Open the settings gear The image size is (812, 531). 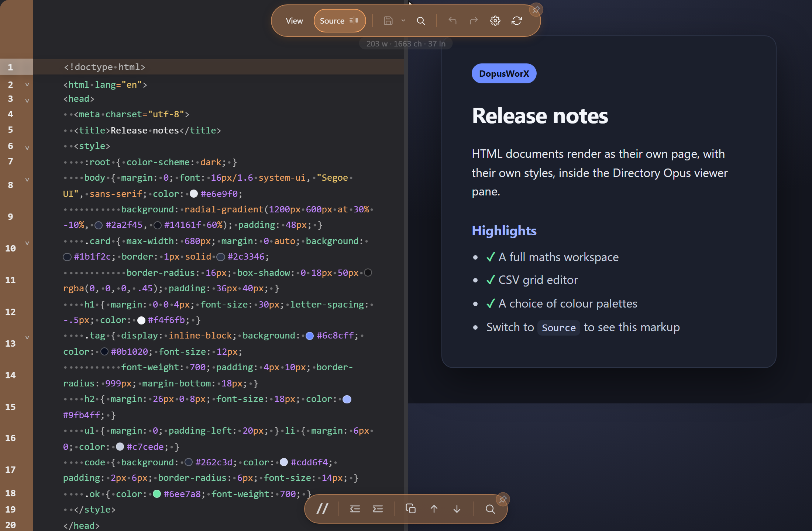pos(495,21)
